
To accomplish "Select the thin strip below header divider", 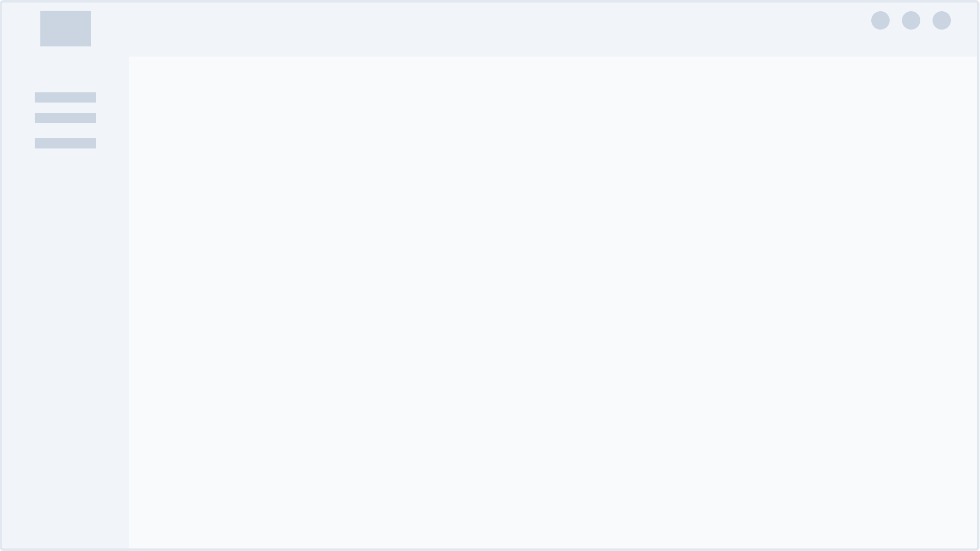I will click(553, 46).
